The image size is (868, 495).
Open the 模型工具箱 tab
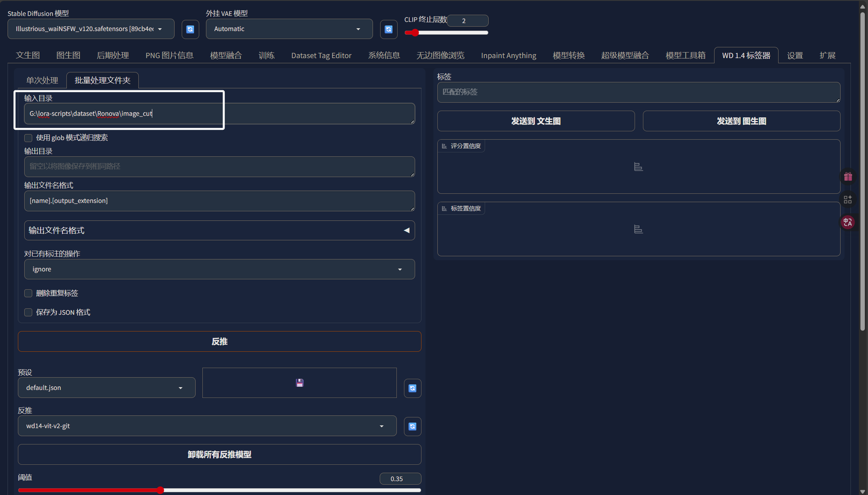685,55
